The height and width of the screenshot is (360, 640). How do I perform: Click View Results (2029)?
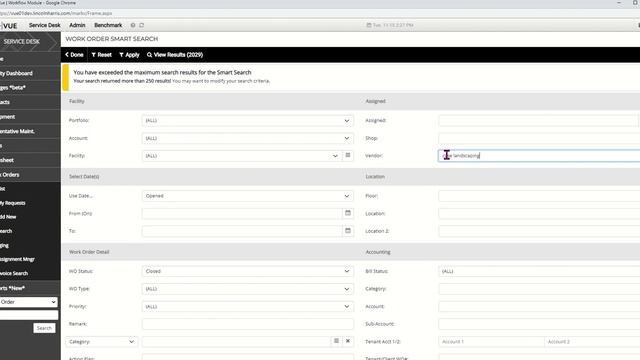coord(175,55)
